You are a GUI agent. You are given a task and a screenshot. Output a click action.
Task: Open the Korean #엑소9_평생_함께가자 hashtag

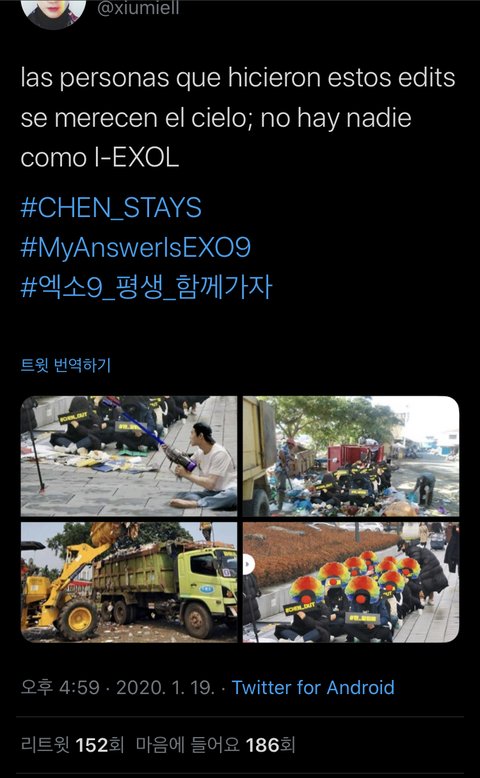tap(146, 287)
